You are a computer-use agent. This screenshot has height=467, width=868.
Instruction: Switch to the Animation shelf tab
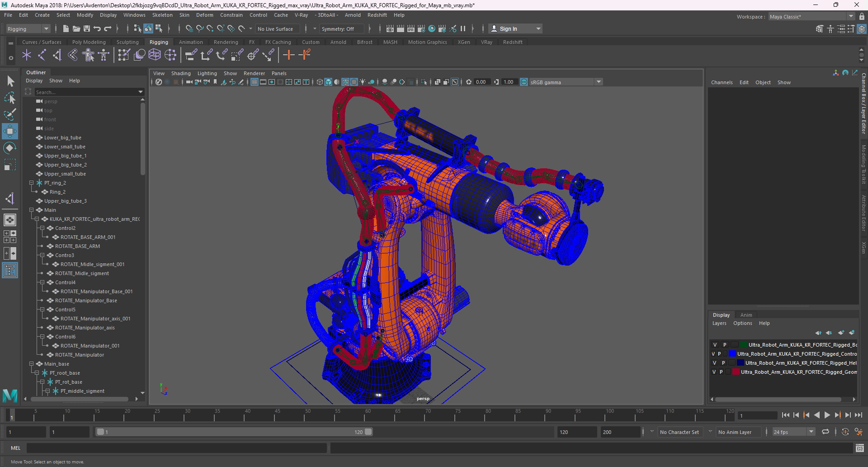(x=191, y=42)
